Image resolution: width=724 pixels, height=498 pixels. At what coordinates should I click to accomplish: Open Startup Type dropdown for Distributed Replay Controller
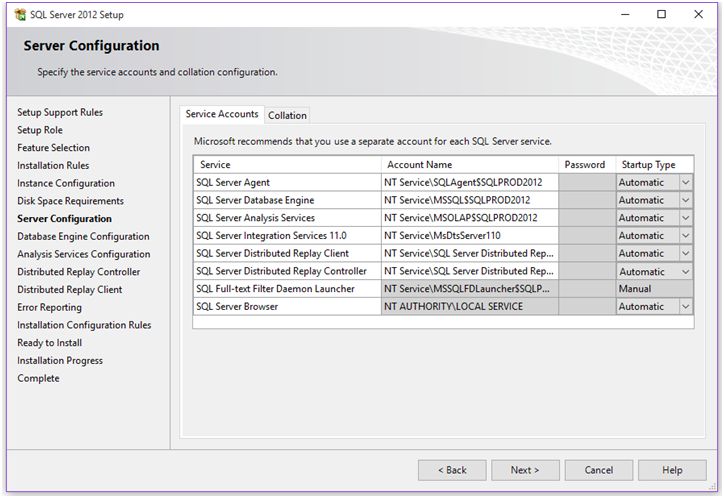click(x=686, y=271)
